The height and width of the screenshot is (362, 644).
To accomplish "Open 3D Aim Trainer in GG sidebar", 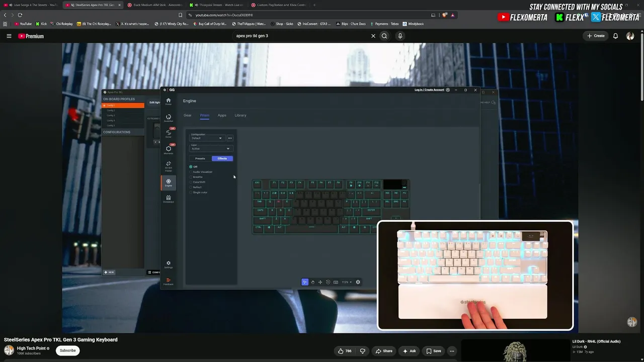I will pos(168,165).
